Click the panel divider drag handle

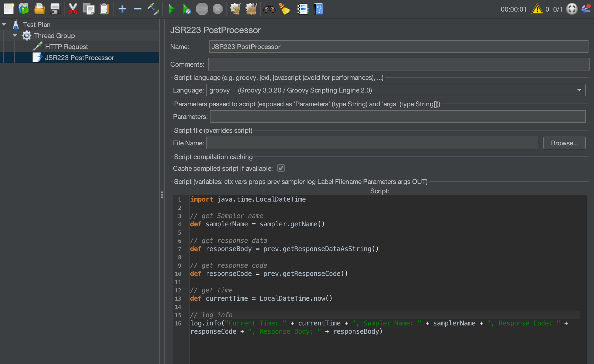click(162, 195)
